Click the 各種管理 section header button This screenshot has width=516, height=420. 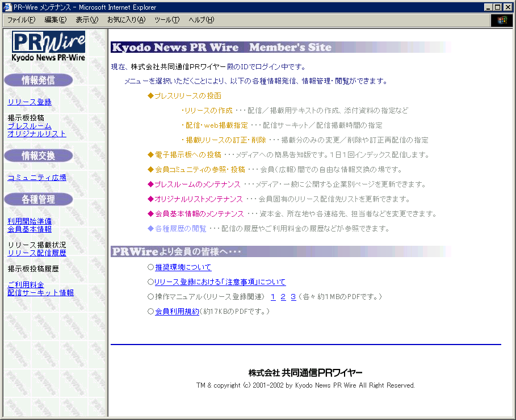[x=39, y=199]
